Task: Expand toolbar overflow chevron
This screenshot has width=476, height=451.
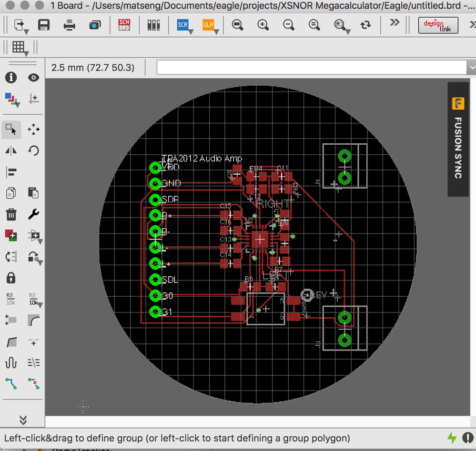Action: tap(395, 22)
